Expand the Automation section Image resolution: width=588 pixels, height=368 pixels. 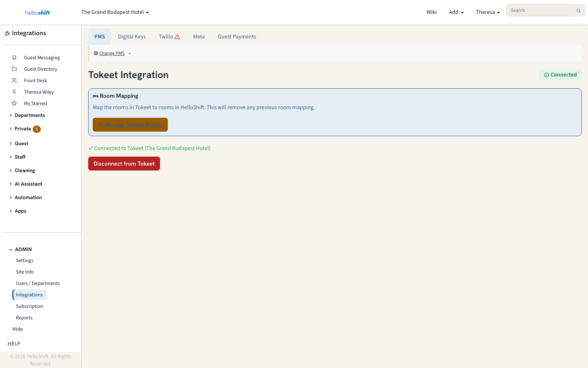pyautogui.click(x=11, y=197)
